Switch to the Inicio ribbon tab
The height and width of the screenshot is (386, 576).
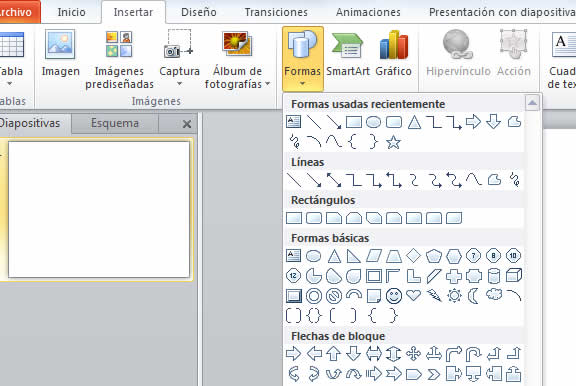pos(71,12)
